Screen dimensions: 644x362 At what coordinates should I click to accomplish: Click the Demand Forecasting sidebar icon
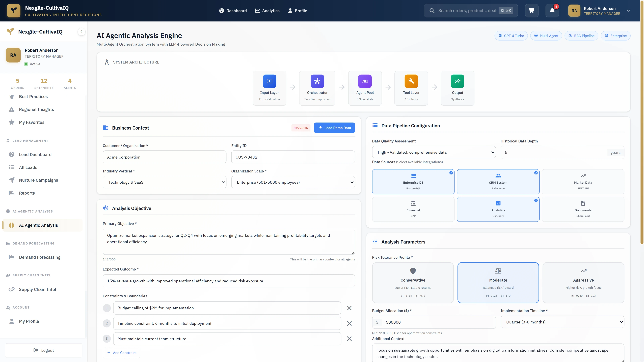[x=11, y=257]
